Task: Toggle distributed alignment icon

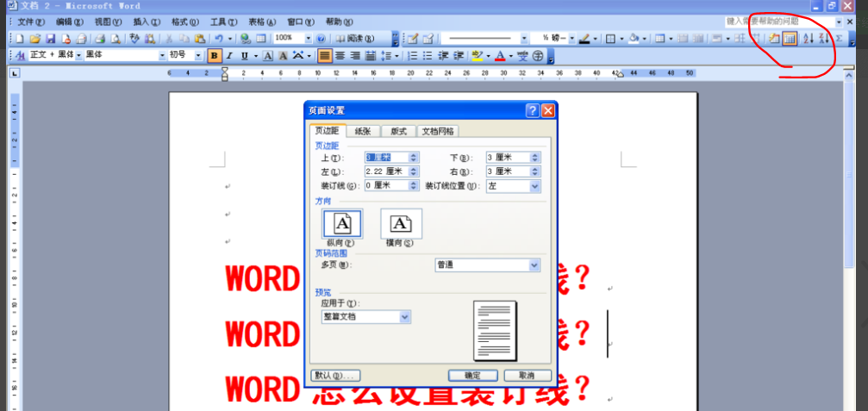Action: click(370, 56)
